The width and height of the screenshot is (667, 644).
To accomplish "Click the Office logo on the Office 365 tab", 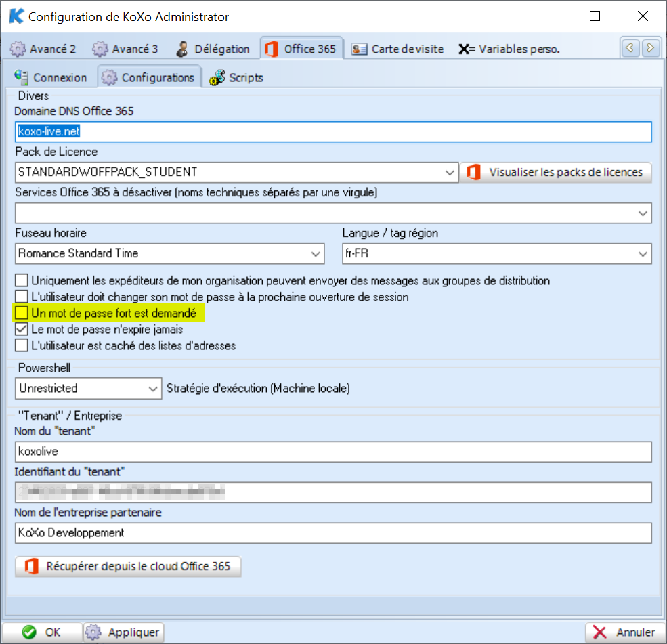I will click(271, 49).
